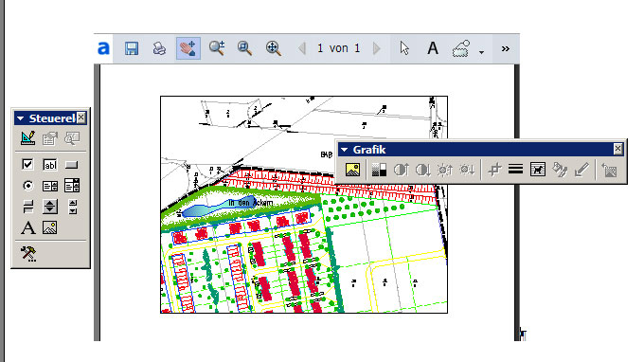Select the pan hand tool
The image size is (644, 362).
pyautogui.click(x=188, y=48)
